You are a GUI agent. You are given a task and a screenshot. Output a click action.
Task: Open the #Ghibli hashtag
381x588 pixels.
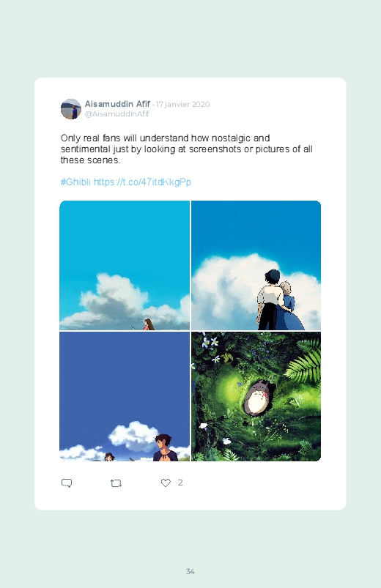75,182
